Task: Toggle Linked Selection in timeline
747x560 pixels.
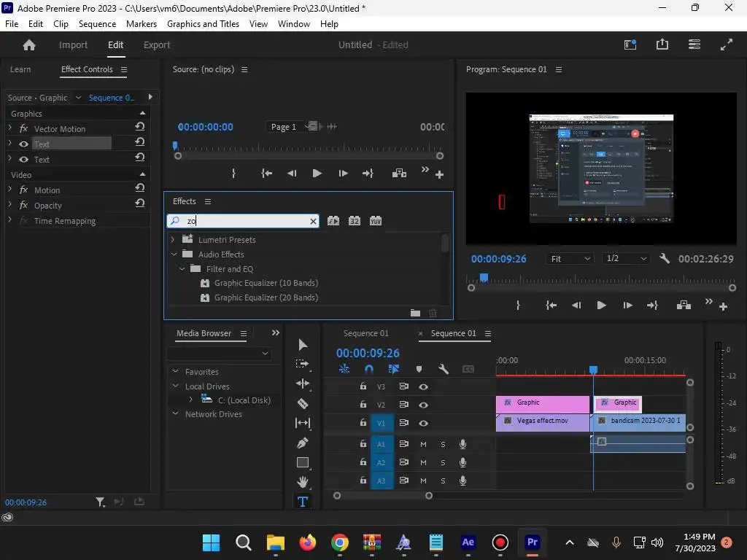Action: coord(393,369)
